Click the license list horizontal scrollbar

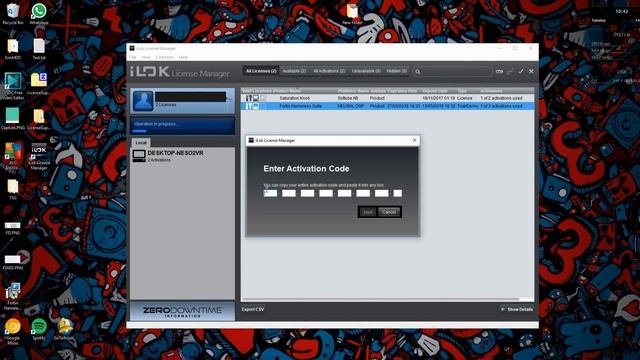coord(380,300)
